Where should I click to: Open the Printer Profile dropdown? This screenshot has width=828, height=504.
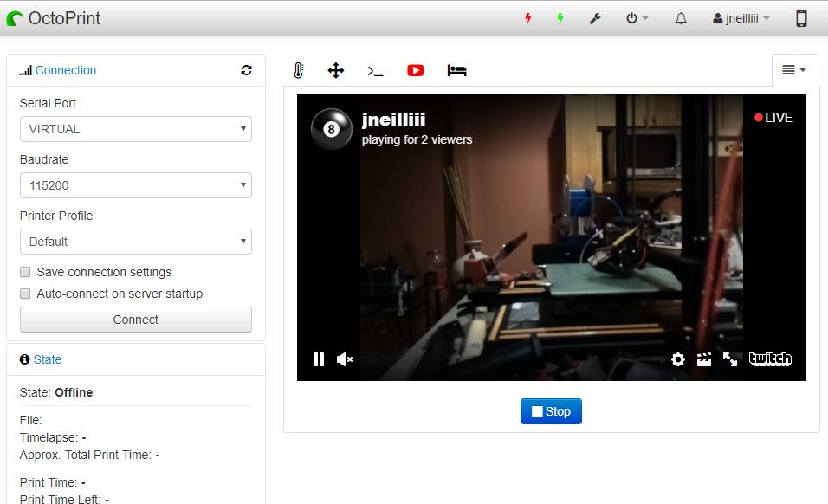(x=136, y=242)
